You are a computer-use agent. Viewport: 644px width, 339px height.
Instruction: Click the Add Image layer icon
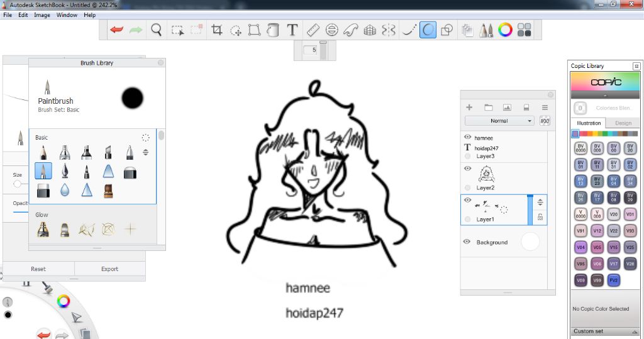(508, 108)
